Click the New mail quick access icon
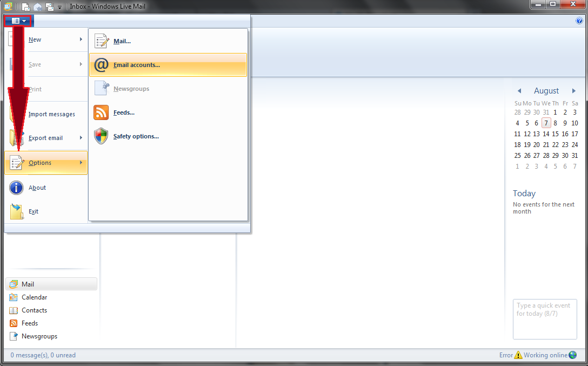Image resolution: width=588 pixels, height=366 pixels. 25,6
